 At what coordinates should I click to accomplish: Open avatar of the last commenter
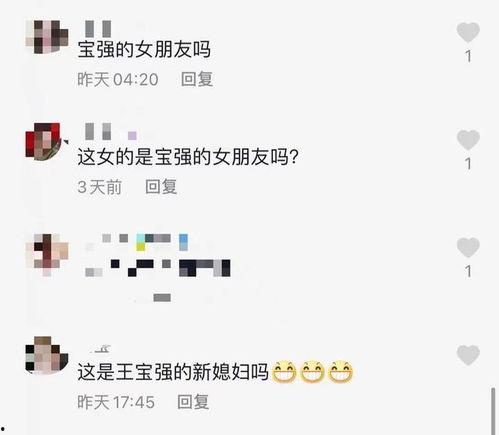click(x=47, y=355)
